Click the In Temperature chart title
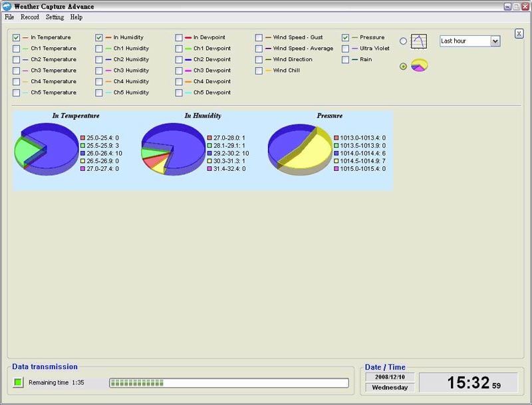This screenshot has width=532, height=405. click(x=76, y=116)
